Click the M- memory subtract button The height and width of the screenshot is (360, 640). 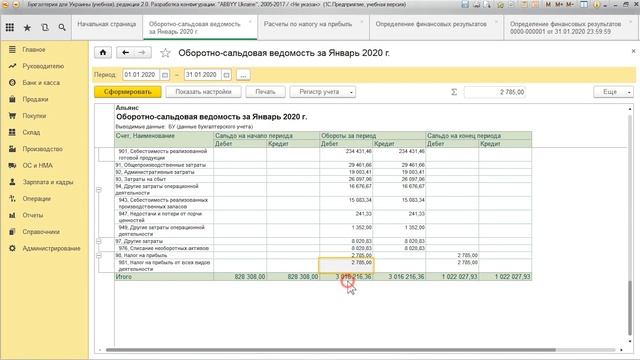point(570,4)
